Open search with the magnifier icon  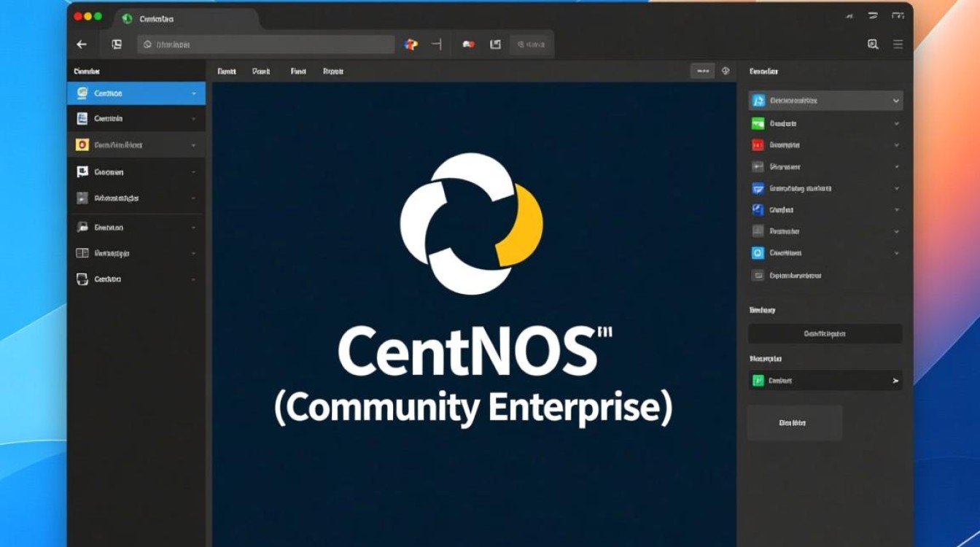873,44
